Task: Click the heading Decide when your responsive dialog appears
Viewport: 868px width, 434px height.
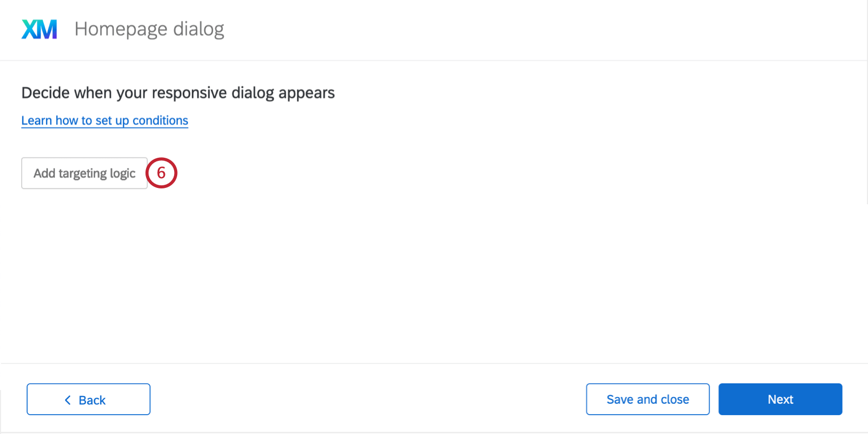Action: (178, 93)
